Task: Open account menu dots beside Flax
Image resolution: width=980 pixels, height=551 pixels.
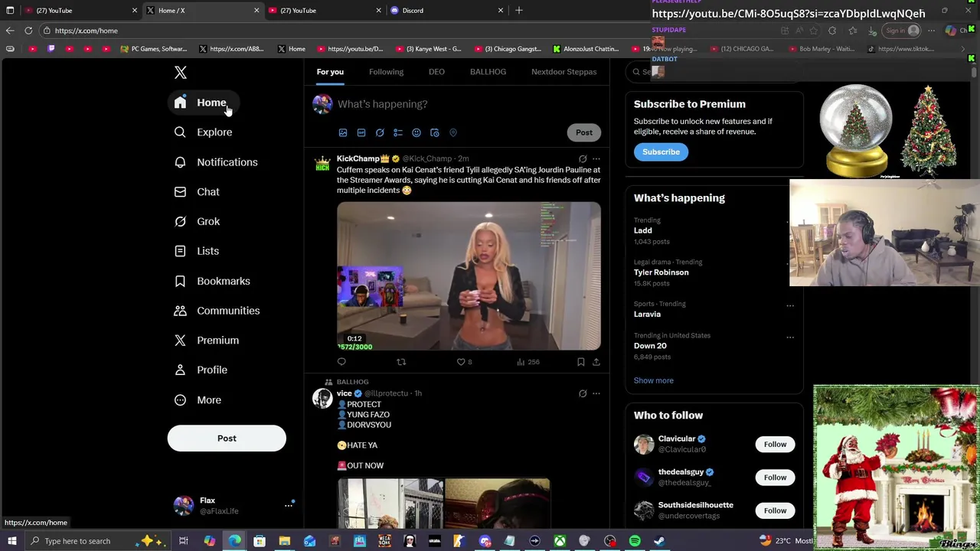Action: 289,505
